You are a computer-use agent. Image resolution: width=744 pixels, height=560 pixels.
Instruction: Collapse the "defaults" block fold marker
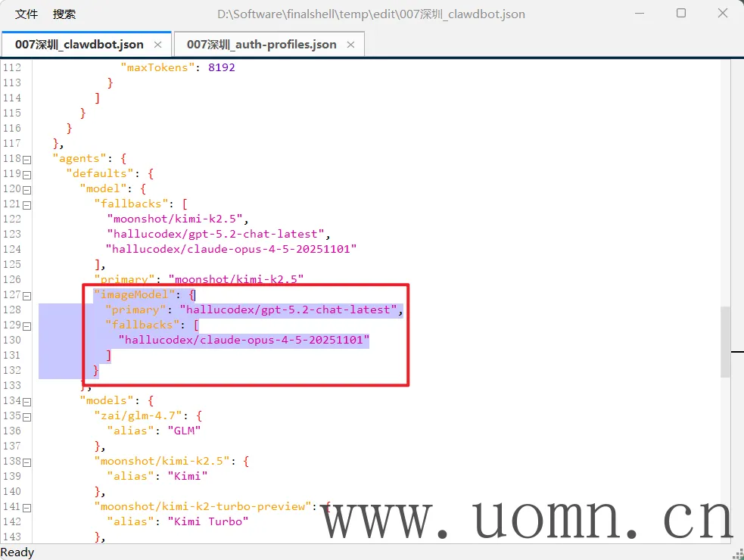click(27, 174)
